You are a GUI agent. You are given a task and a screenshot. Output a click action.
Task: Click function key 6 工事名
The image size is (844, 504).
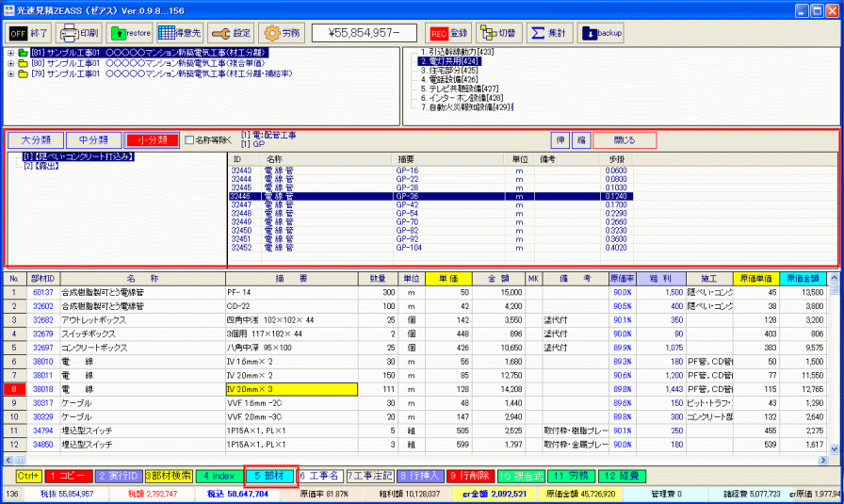click(x=319, y=476)
